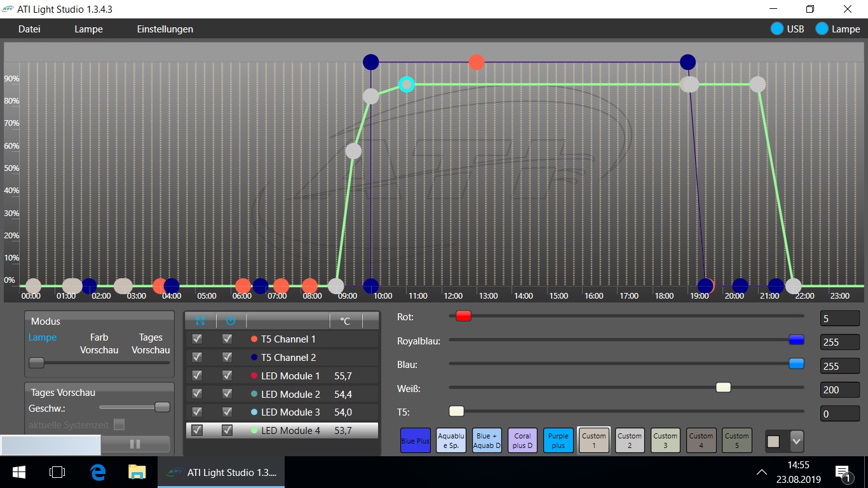Show hidden system tray icons
868x488 pixels.
(761, 472)
